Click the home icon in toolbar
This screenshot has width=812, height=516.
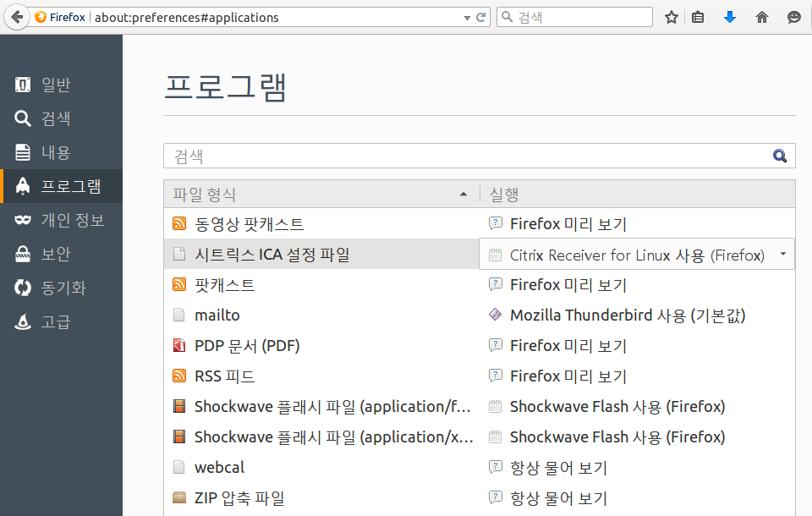click(762, 17)
